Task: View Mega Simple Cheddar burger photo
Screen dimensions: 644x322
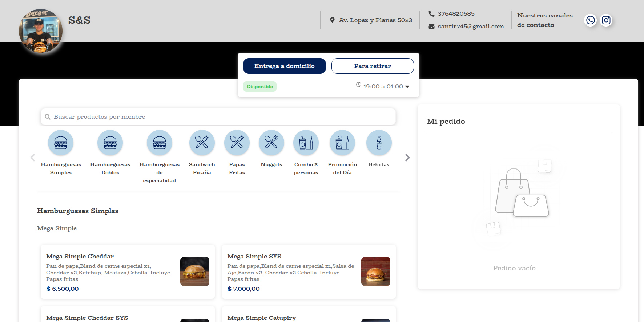Action: coord(195,271)
